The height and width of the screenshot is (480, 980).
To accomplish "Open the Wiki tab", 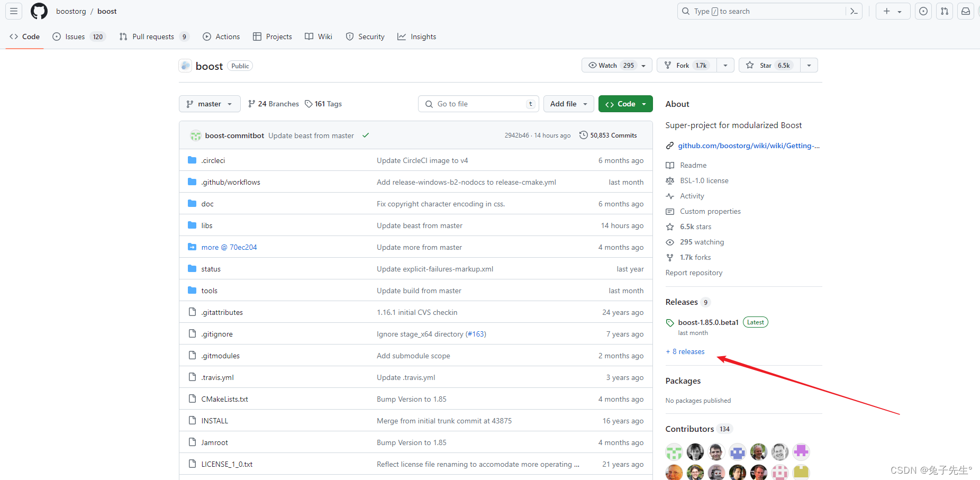I will tap(319, 37).
